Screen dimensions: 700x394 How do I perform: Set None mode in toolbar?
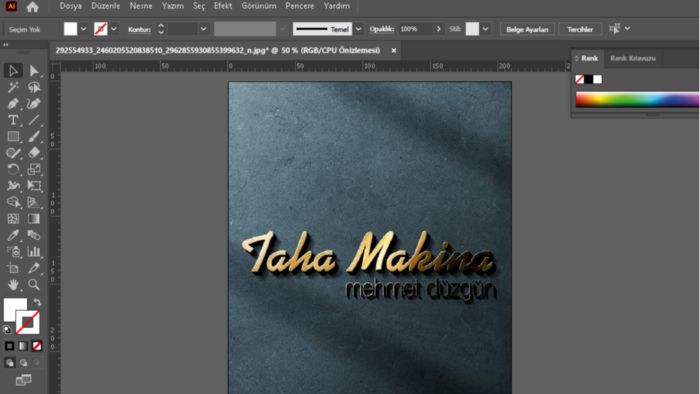coord(37,346)
